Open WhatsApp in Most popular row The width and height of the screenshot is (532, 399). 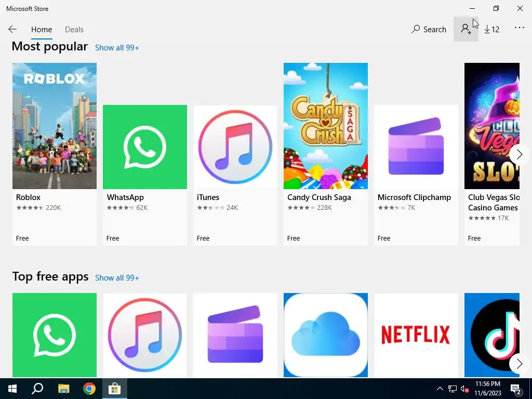click(145, 147)
